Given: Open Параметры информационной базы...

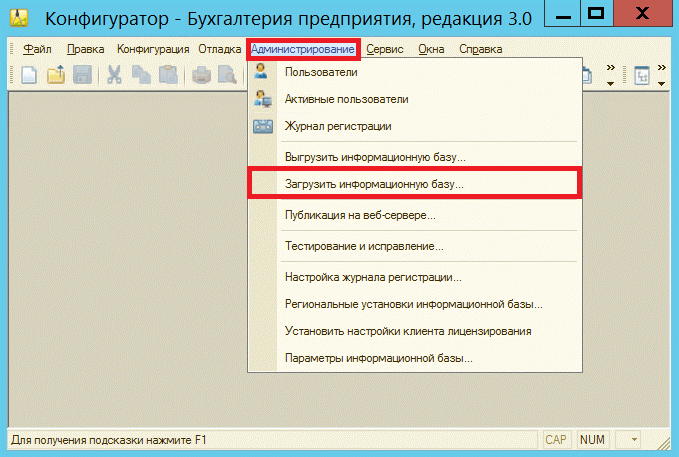Looking at the screenshot, I should tap(415, 358).
